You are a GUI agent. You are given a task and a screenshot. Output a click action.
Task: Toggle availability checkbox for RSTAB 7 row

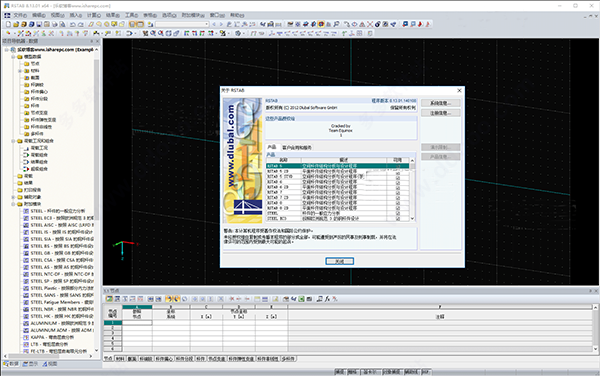[x=398, y=192]
